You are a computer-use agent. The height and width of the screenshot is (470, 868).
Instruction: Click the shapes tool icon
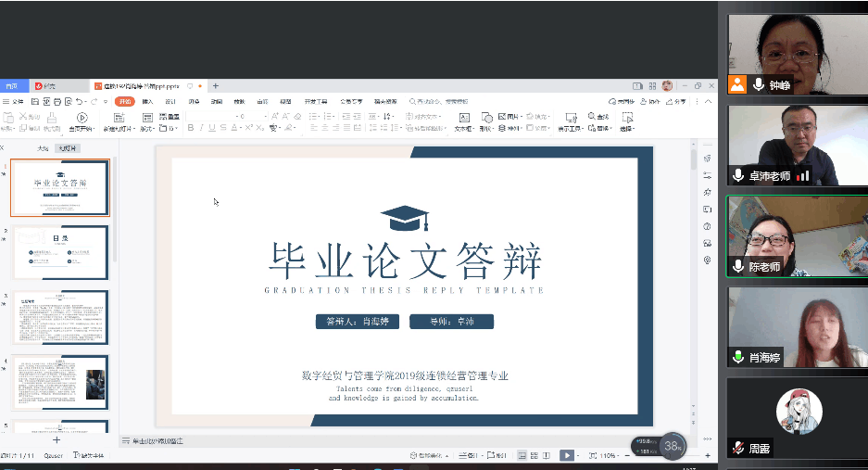pyautogui.click(x=487, y=118)
